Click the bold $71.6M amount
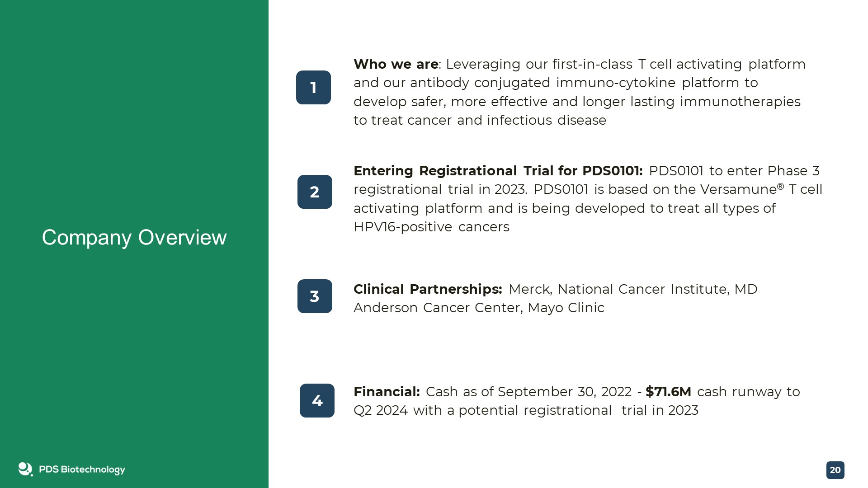868x488 pixels. pyautogui.click(x=668, y=392)
